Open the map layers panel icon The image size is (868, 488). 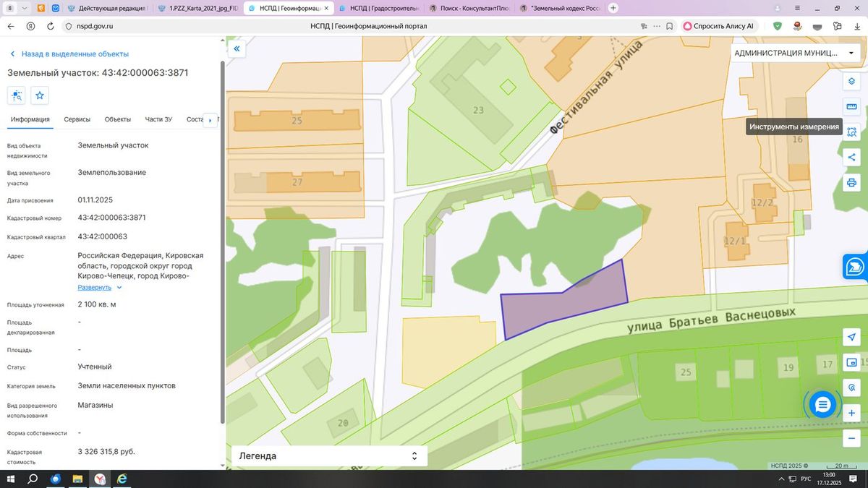pos(851,81)
